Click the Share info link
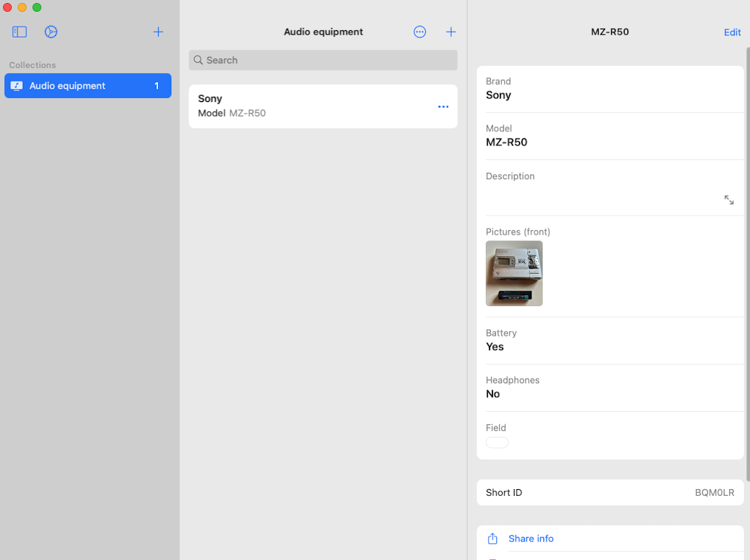750x560 pixels. point(531,539)
